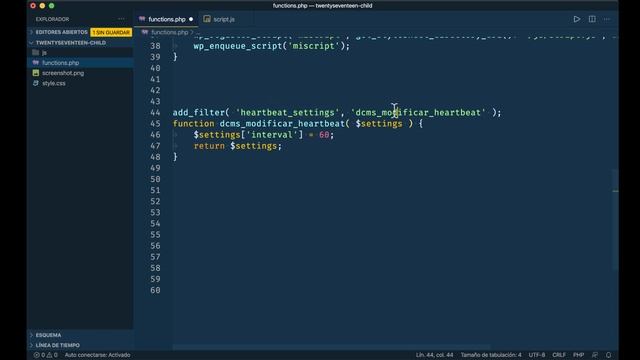Click the unsaved dot on functions.php tab
This screenshot has height=360, width=640.
[191, 19]
